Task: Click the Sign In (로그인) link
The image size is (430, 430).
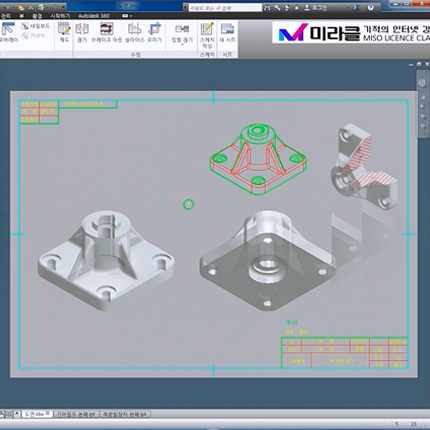Action: click(x=319, y=7)
